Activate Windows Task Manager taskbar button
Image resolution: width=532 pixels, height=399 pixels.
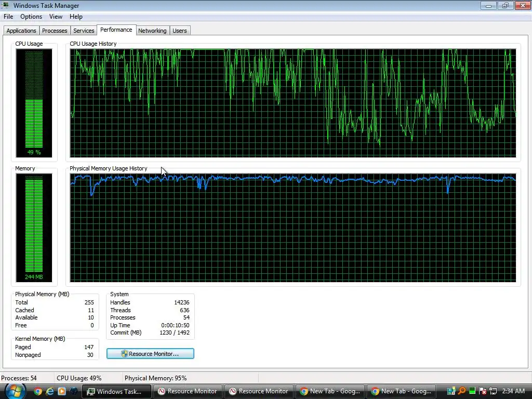116,392
